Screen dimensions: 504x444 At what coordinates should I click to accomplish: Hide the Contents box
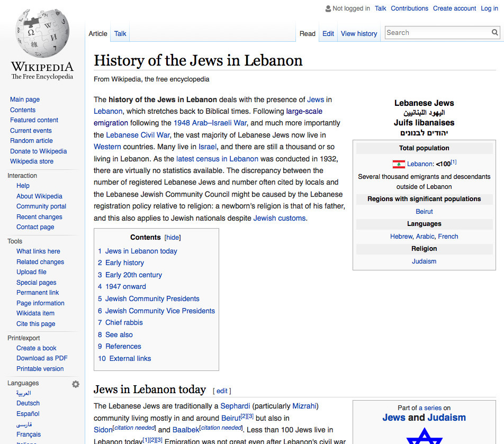(173, 237)
